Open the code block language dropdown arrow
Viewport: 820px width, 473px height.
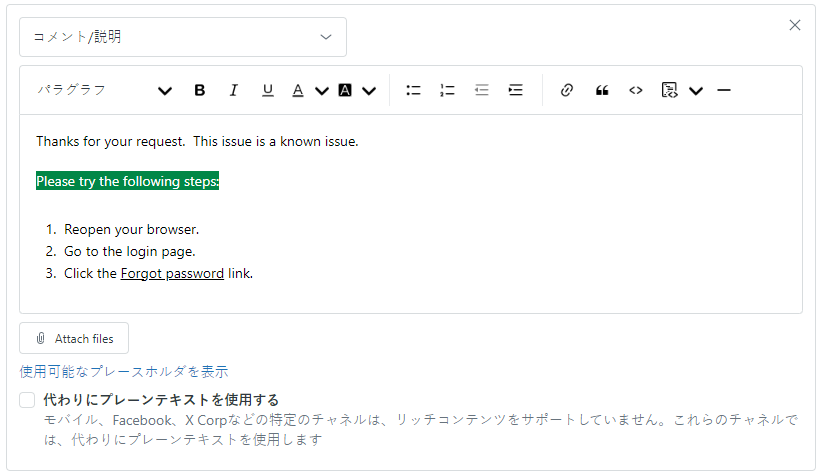click(696, 91)
